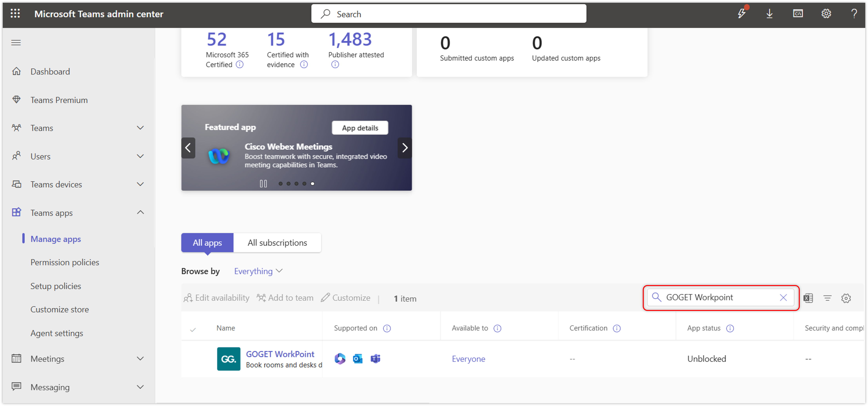This screenshot has width=868, height=406.
Task: Click the 15 Certified with evidence count
Action: [276, 39]
